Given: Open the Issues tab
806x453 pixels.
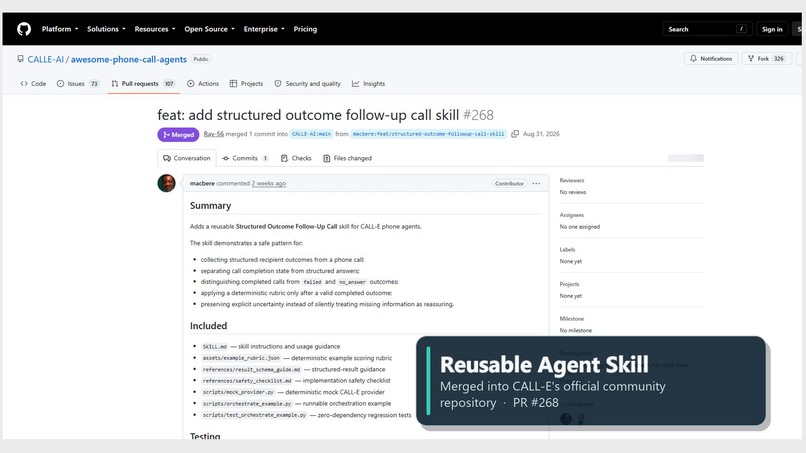Looking at the screenshot, I should pyautogui.click(x=78, y=83).
